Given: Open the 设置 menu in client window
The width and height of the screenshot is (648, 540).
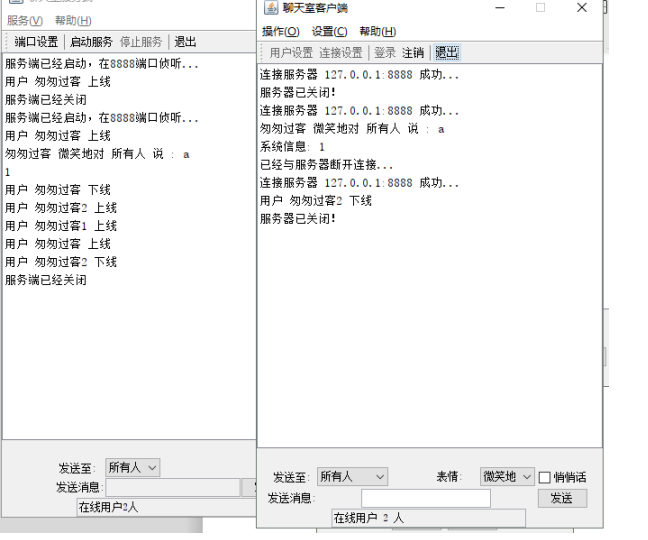Looking at the screenshot, I should click(329, 32).
